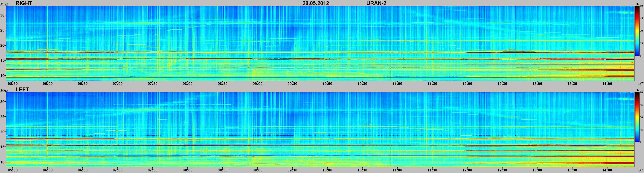644x173 pixels.
Task: Click the 12:00 tick under LEFT panel
Action: 467,170
